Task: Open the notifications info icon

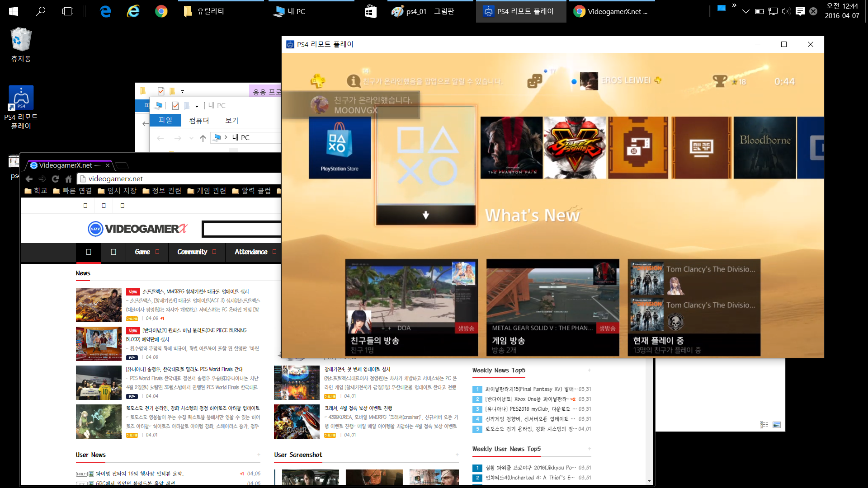Action: tap(353, 81)
